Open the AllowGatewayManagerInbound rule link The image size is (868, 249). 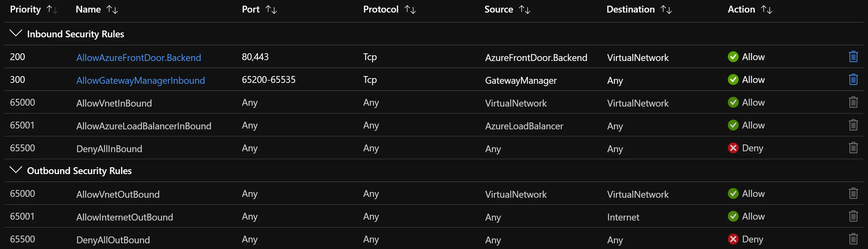click(x=140, y=80)
